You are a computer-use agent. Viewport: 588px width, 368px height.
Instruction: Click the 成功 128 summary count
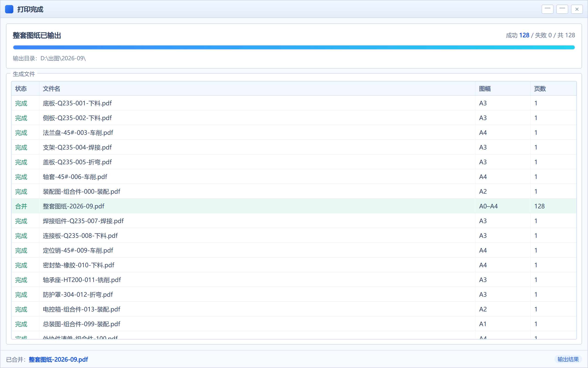[517, 35]
